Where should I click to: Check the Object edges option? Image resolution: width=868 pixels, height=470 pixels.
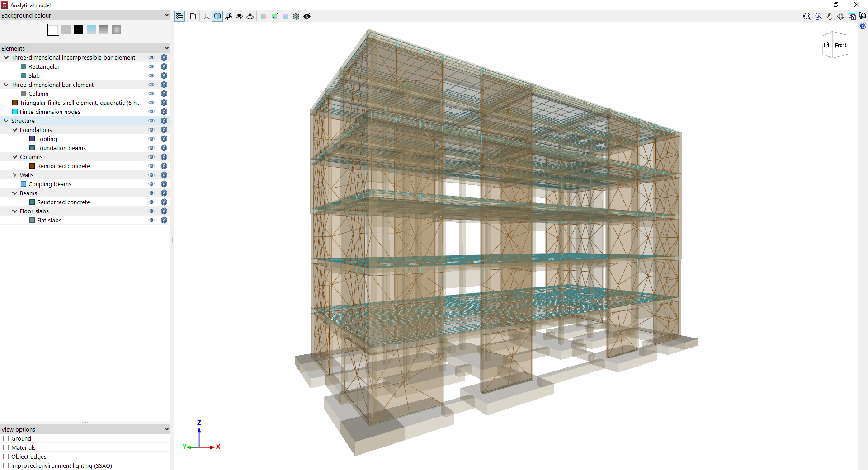[6, 456]
